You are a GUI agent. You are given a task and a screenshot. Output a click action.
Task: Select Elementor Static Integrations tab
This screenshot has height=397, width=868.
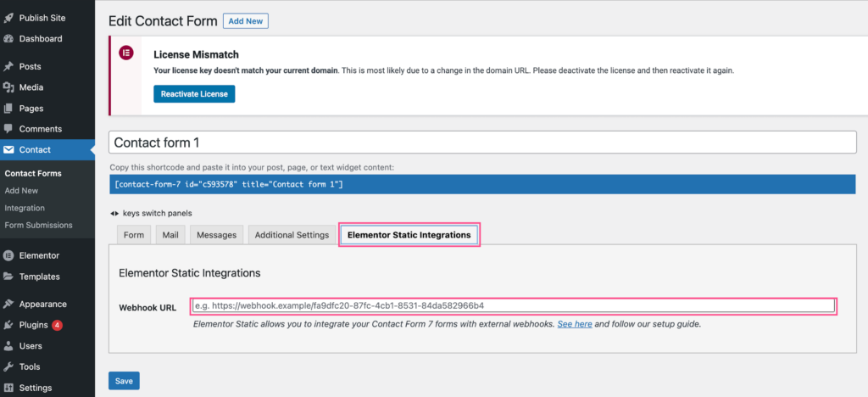pyautogui.click(x=409, y=235)
